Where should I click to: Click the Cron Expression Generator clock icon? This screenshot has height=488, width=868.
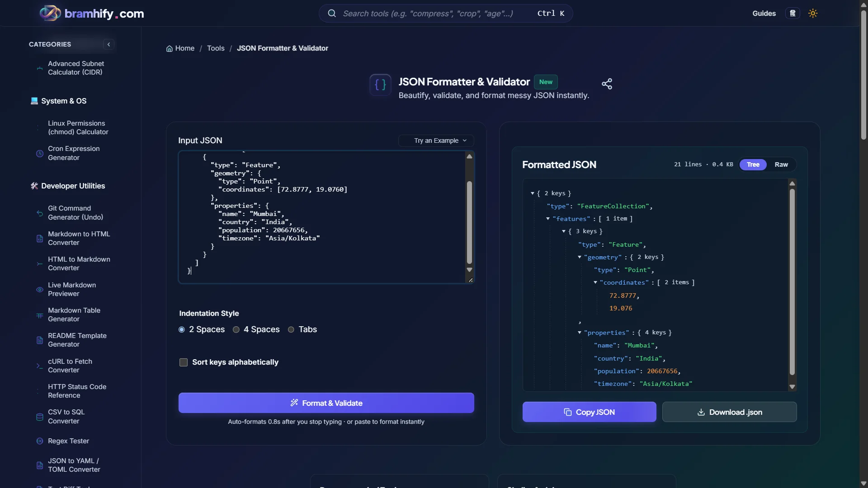[40, 153]
